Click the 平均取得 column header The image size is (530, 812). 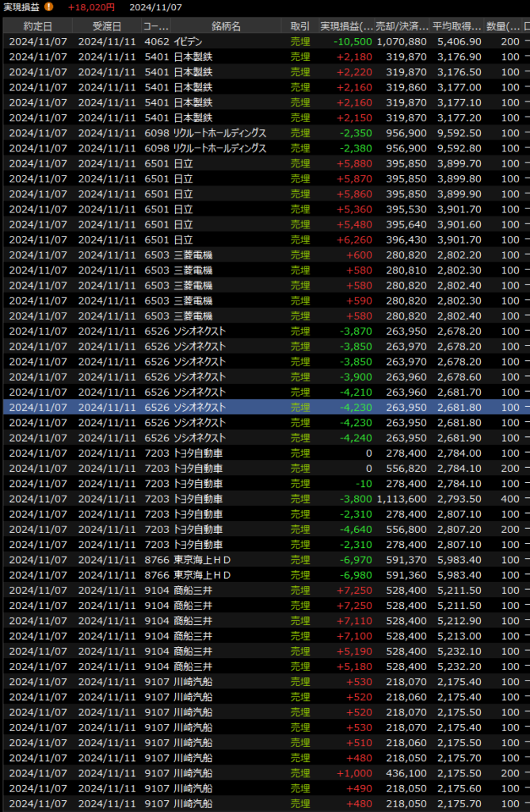click(456, 26)
